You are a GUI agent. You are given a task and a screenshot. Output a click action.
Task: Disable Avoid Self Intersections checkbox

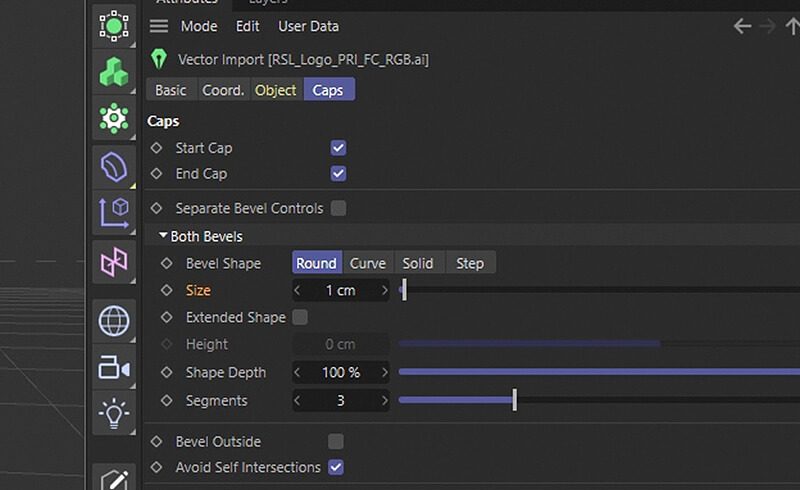coord(336,467)
